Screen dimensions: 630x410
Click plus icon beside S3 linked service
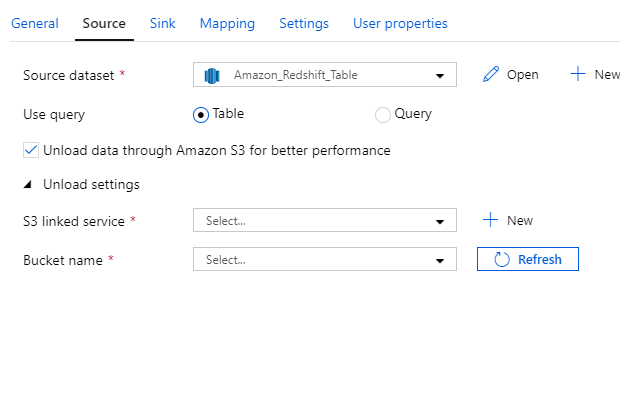490,220
